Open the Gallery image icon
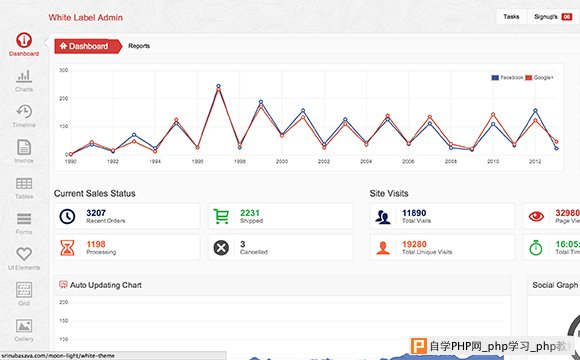This screenshot has height=360, width=580. point(24,326)
